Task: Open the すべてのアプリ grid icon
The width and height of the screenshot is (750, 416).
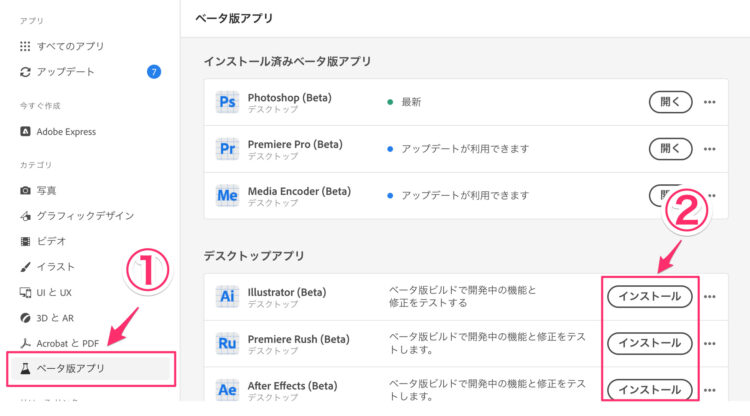Action: click(x=25, y=46)
